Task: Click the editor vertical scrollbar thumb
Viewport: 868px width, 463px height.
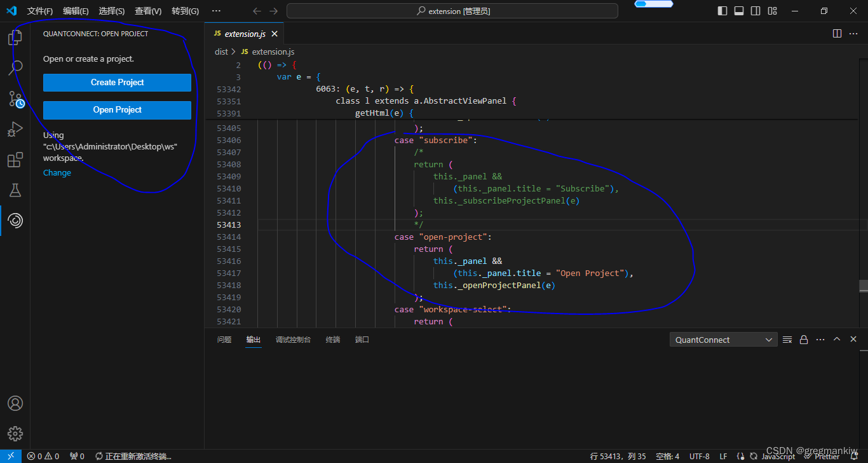Action: click(864, 286)
